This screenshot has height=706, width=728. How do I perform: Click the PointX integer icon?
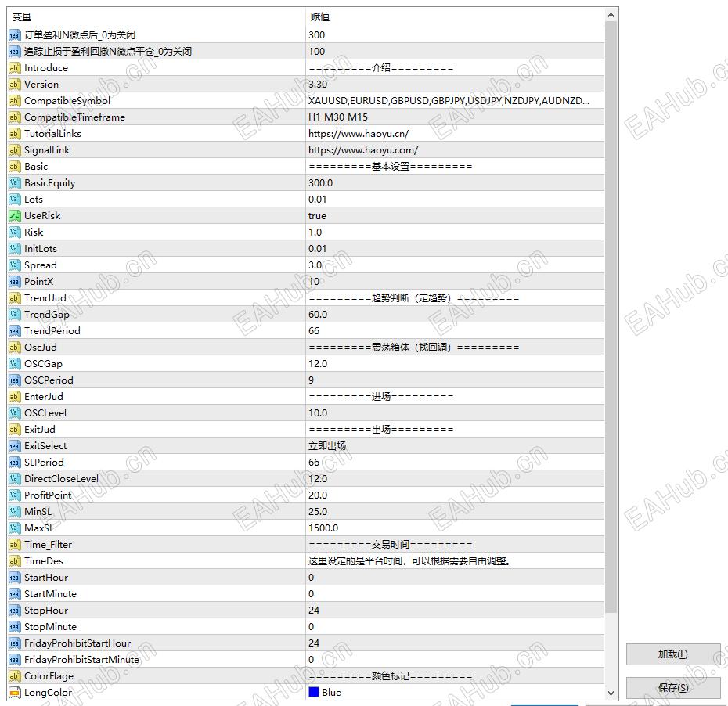pos(14,281)
